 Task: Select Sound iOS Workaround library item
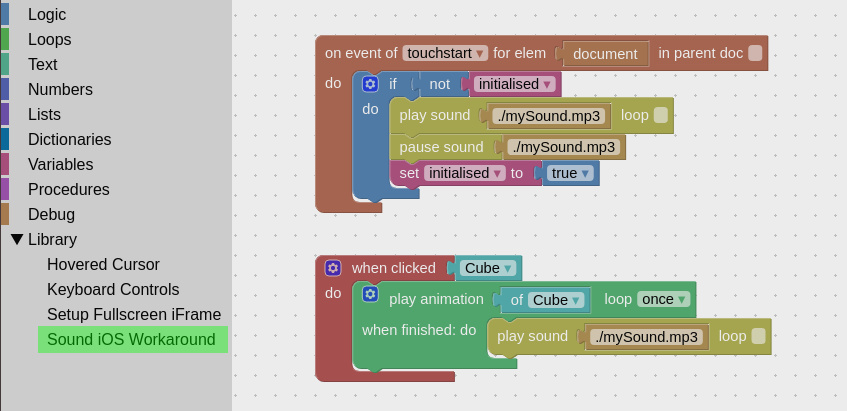133,339
